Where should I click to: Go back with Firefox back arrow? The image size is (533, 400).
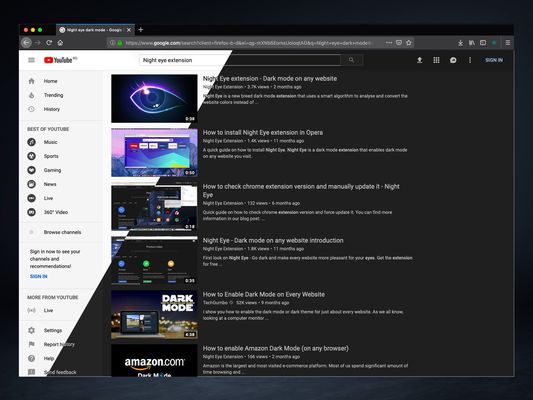coord(27,42)
